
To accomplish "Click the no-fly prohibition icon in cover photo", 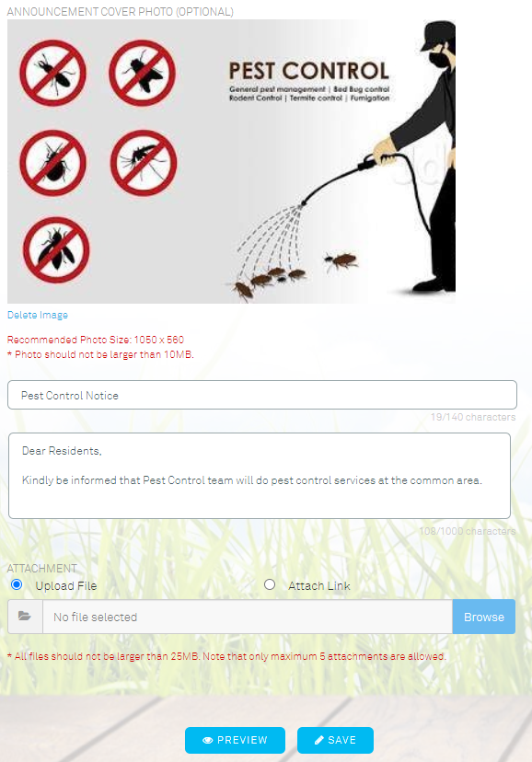I will (x=143, y=73).
